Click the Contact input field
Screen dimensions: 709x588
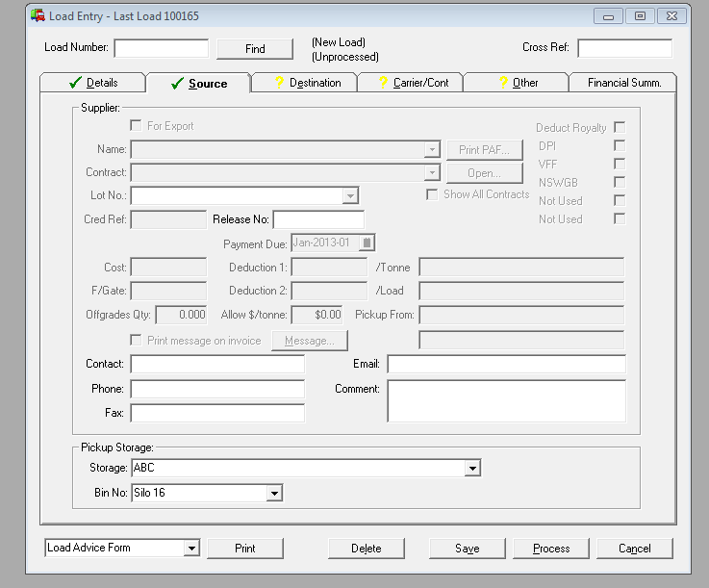tap(217, 364)
